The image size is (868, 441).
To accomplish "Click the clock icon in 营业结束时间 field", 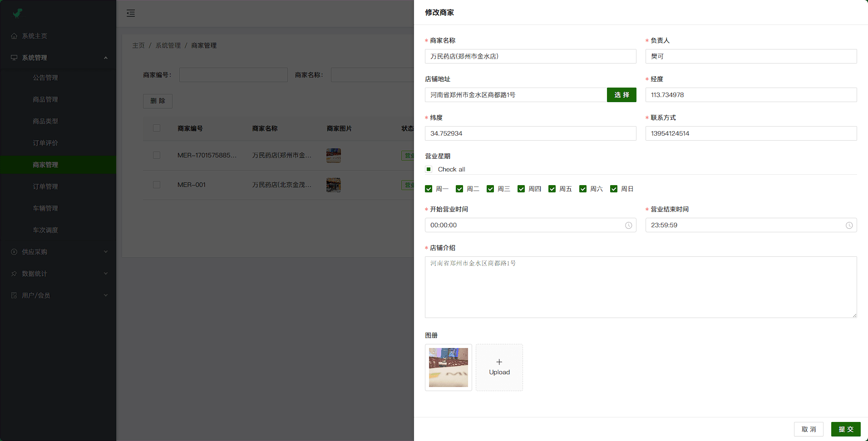I will click(x=849, y=225).
